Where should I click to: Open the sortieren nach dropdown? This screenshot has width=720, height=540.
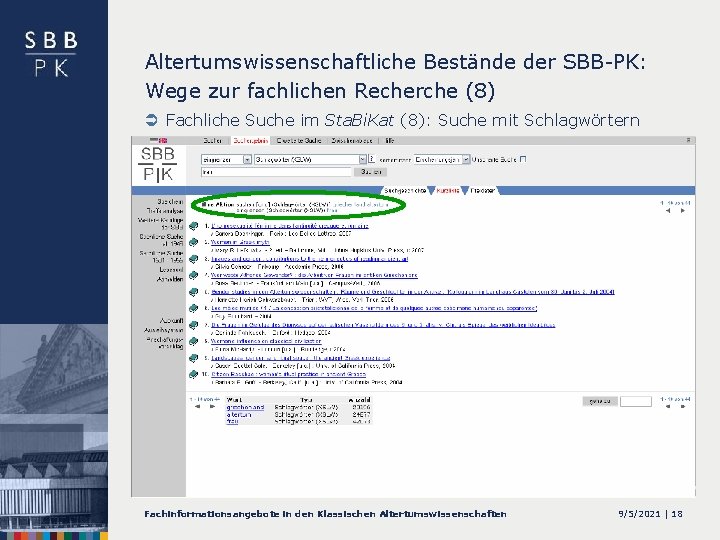click(x=442, y=159)
